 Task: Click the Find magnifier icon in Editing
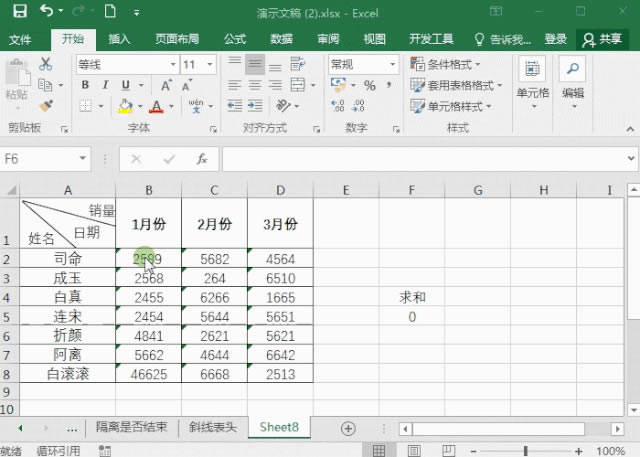(572, 69)
